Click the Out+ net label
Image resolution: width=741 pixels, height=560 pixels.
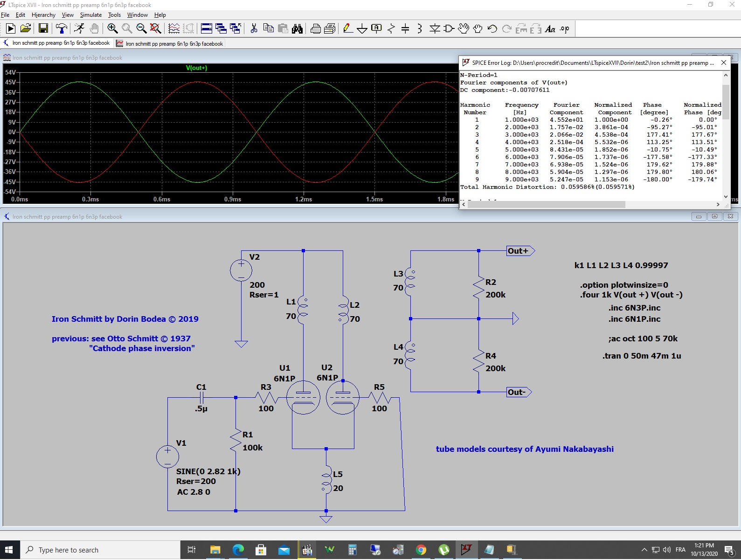(520, 251)
